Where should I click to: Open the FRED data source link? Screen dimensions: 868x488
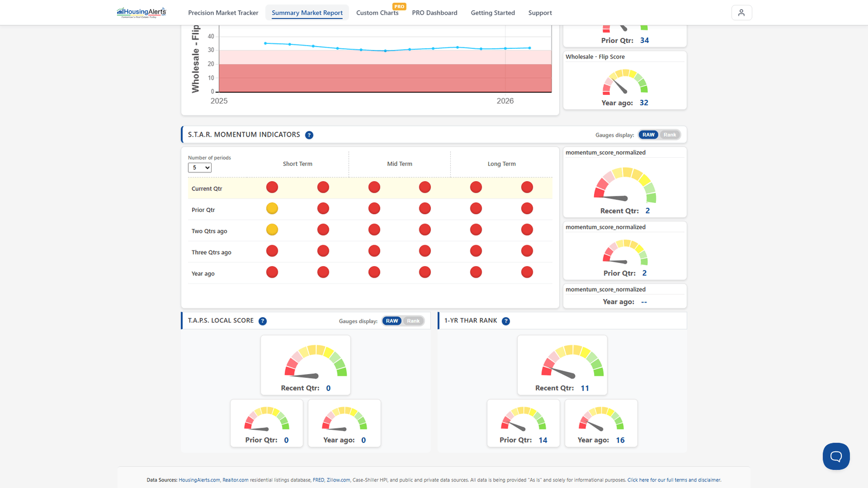coord(318,480)
